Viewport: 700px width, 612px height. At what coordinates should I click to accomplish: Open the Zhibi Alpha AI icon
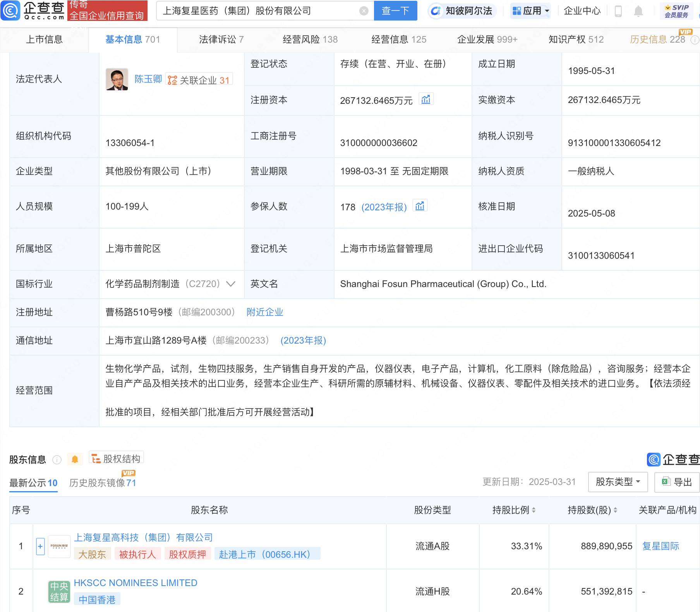pyautogui.click(x=436, y=11)
